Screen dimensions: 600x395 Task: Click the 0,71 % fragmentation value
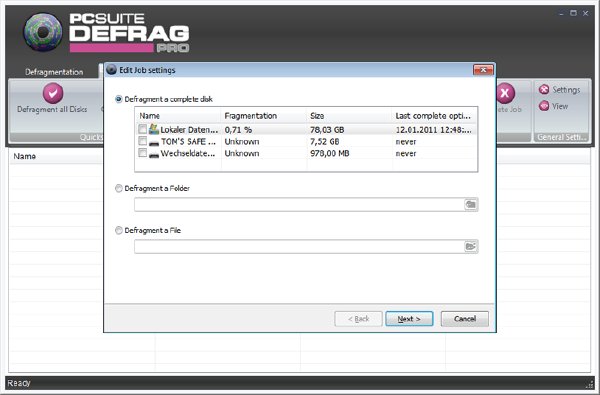pyautogui.click(x=238, y=130)
